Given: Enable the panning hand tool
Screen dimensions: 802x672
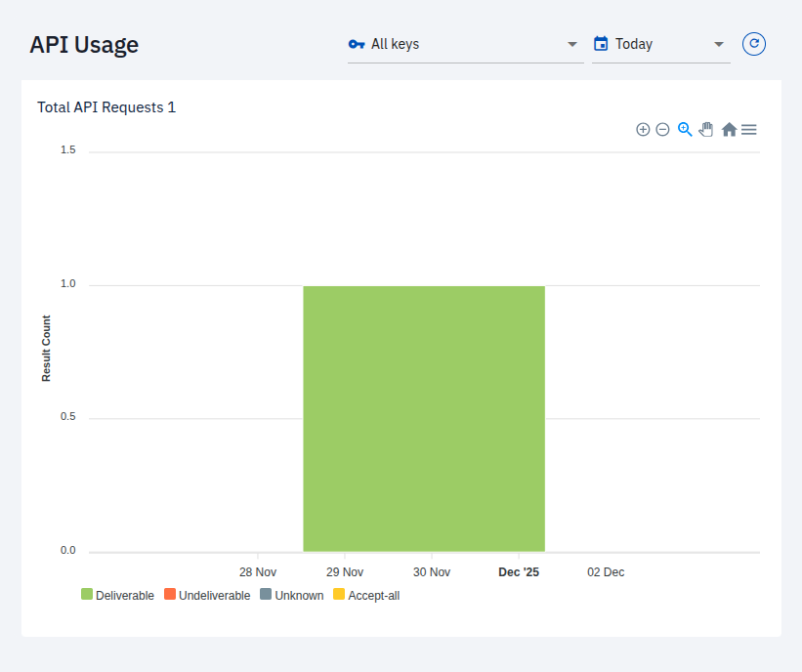Looking at the screenshot, I should pyautogui.click(x=706, y=129).
